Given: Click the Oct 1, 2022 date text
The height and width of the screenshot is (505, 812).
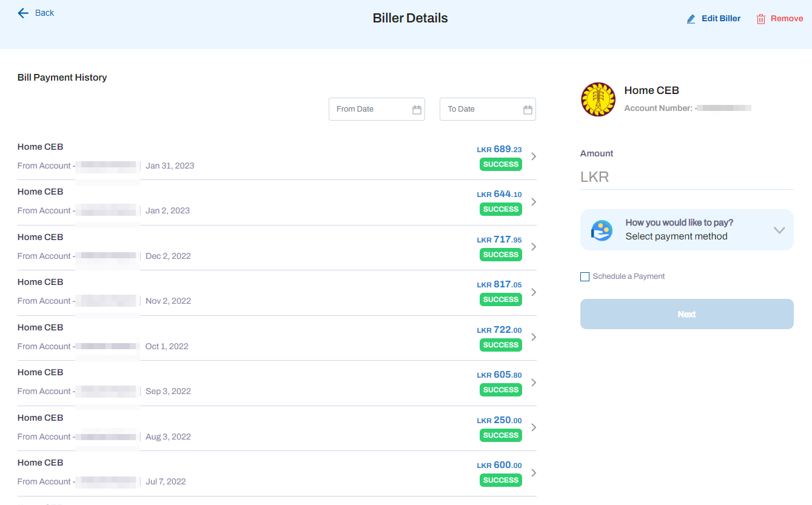Looking at the screenshot, I should click(167, 346).
